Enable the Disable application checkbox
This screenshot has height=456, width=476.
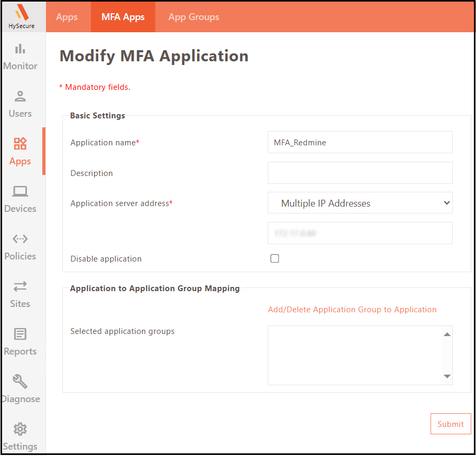(275, 259)
